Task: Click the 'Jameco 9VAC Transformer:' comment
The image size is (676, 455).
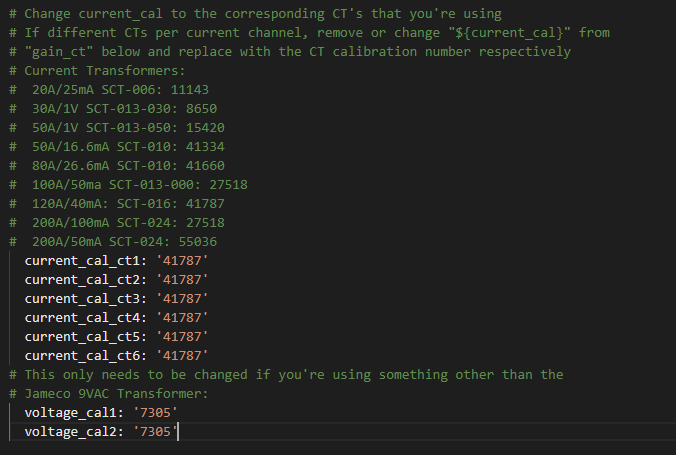Action: pos(116,394)
